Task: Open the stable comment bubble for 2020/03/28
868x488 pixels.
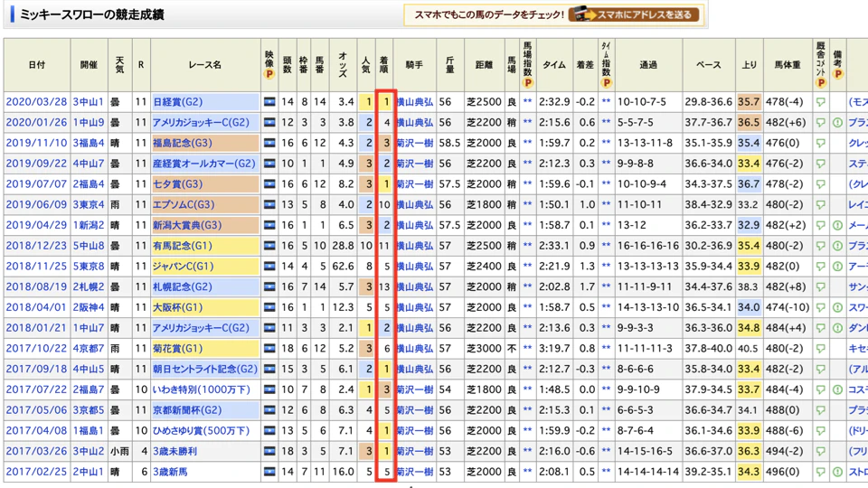Action: point(820,102)
